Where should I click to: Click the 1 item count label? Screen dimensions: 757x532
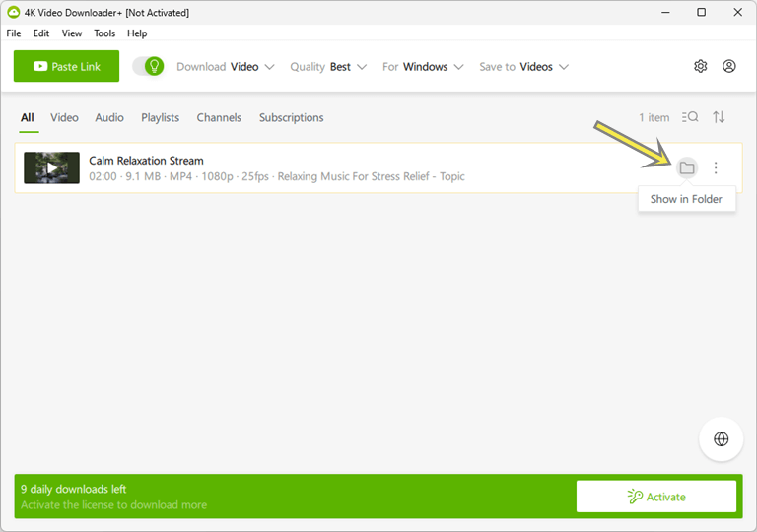point(654,117)
